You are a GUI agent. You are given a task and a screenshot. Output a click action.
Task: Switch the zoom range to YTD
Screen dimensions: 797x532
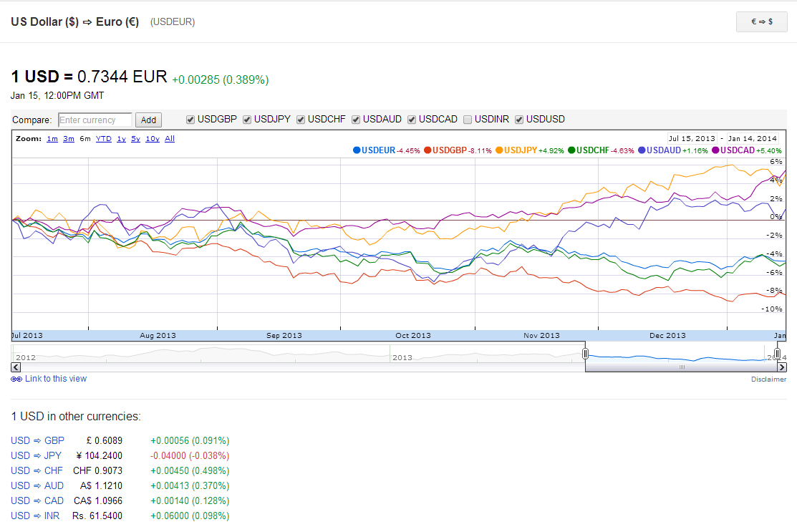click(103, 139)
